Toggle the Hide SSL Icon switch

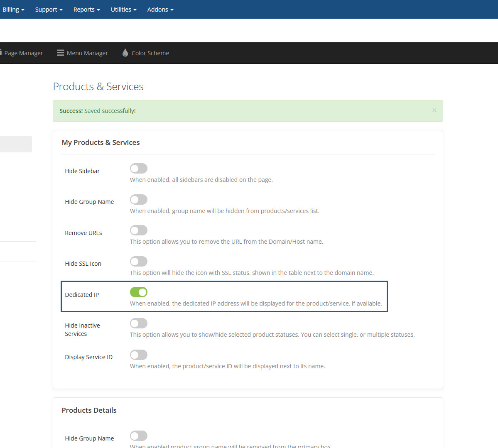pos(139,262)
